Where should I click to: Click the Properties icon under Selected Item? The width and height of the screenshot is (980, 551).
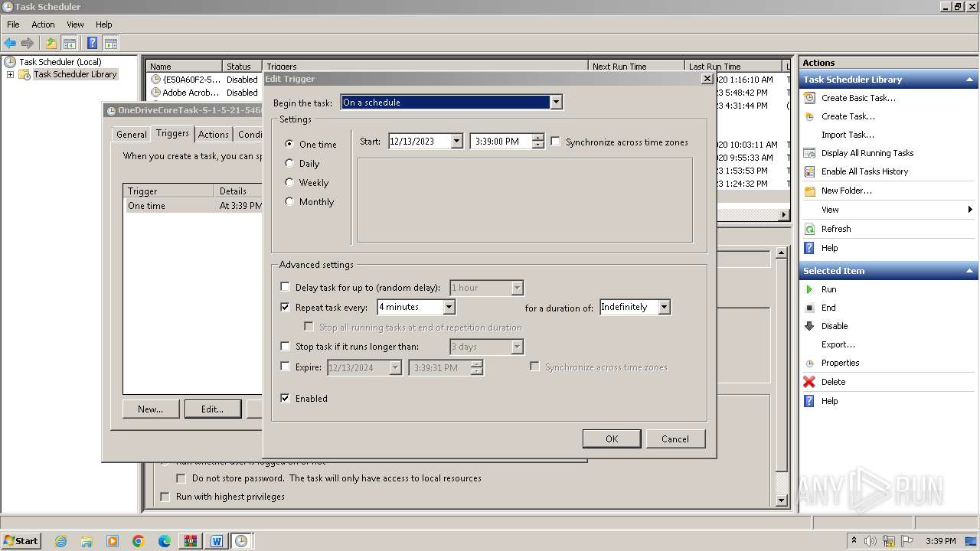(x=809, y=363)
